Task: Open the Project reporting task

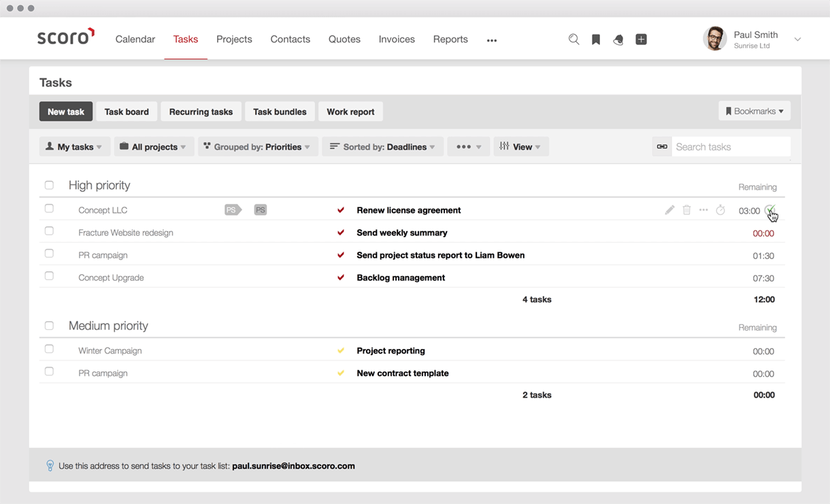Action: (391, 351)
